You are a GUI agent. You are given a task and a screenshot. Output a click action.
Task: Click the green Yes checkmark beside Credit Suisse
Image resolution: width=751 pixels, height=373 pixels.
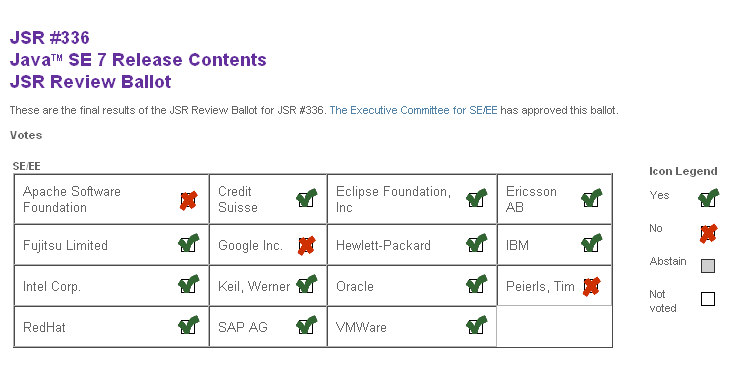307,198
